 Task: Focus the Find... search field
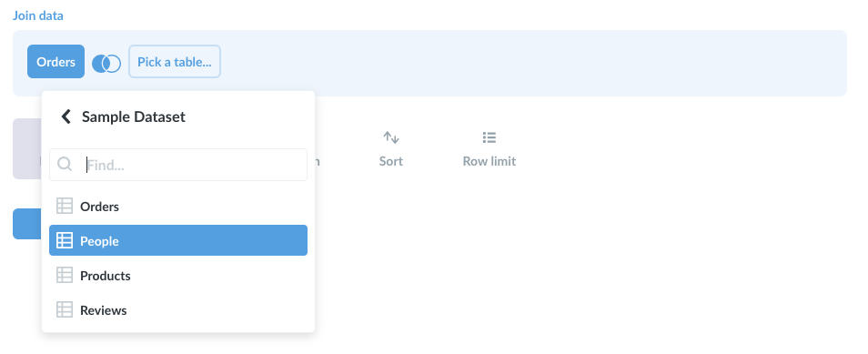pos(178,165)
